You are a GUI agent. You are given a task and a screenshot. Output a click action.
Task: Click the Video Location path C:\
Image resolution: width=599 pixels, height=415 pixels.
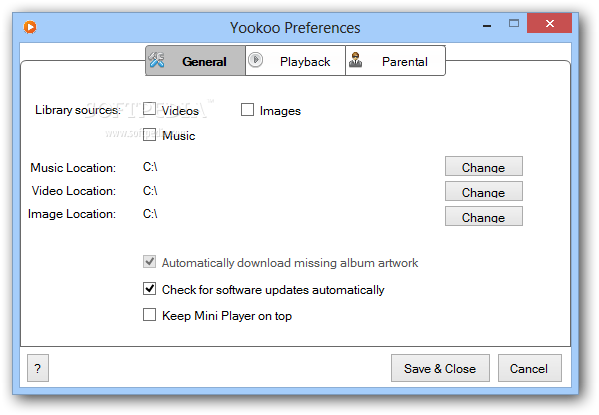(x=150, y=190)
